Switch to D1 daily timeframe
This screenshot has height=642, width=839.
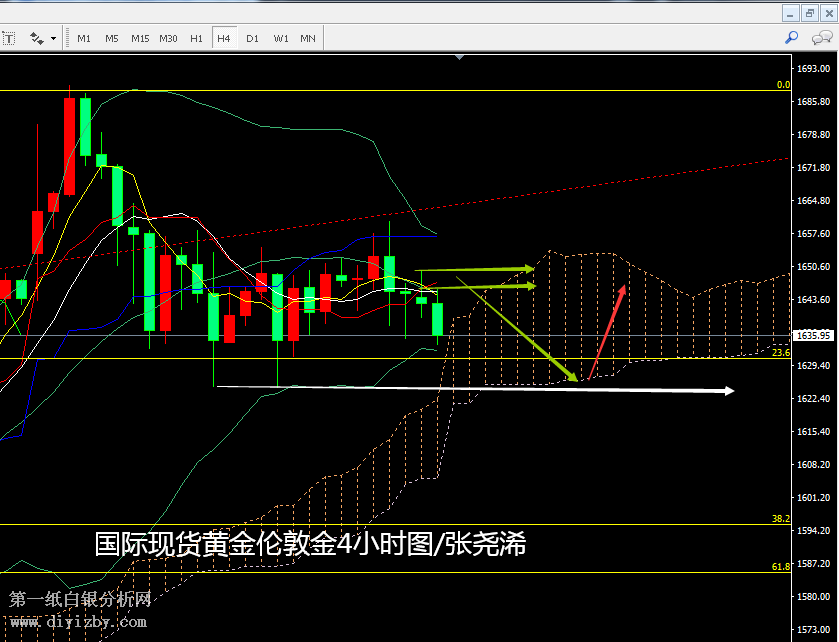coord(252,38)
